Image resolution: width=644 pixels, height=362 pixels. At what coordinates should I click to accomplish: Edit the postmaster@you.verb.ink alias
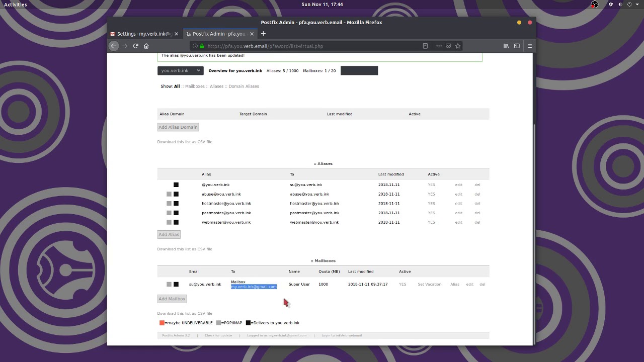(458, 213)
